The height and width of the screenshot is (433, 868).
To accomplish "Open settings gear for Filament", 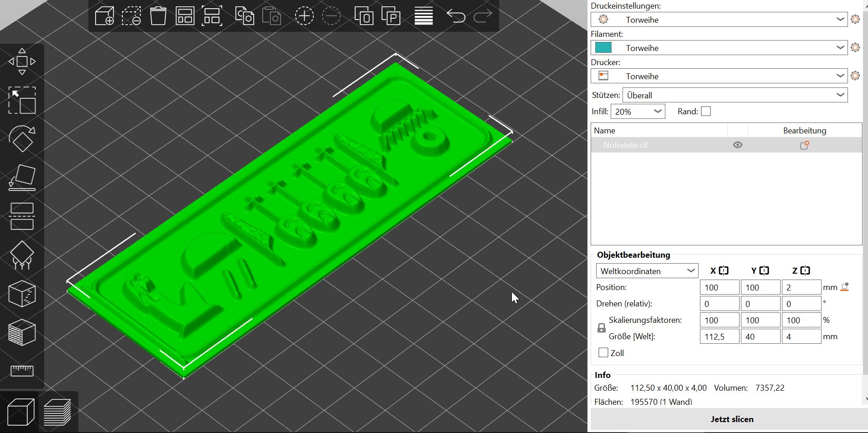I will point(855,47).
